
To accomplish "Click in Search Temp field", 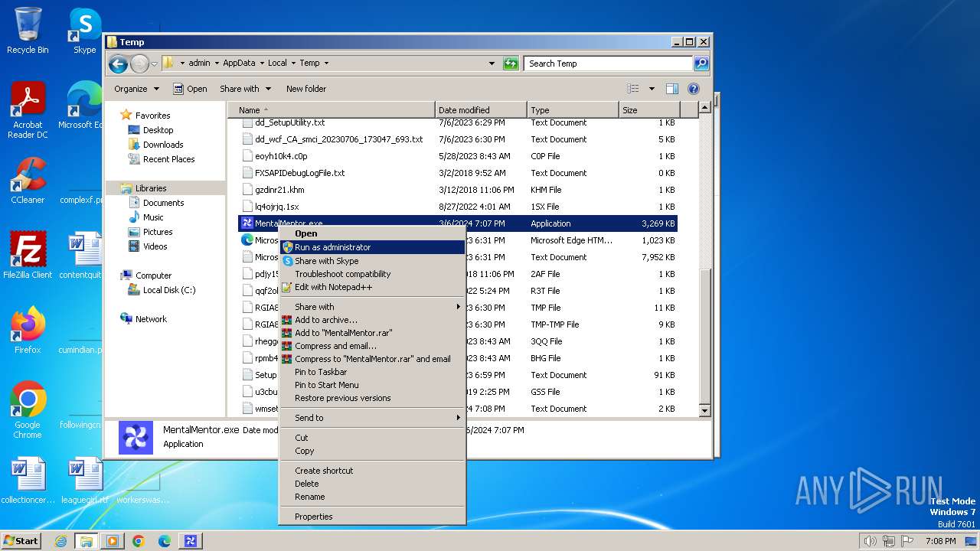I will [609, 64].
